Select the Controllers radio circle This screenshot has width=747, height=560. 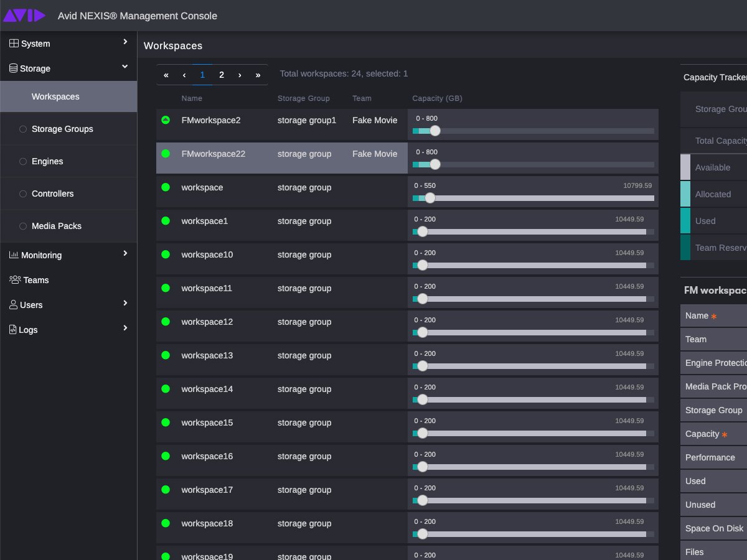tap(24, 194)
